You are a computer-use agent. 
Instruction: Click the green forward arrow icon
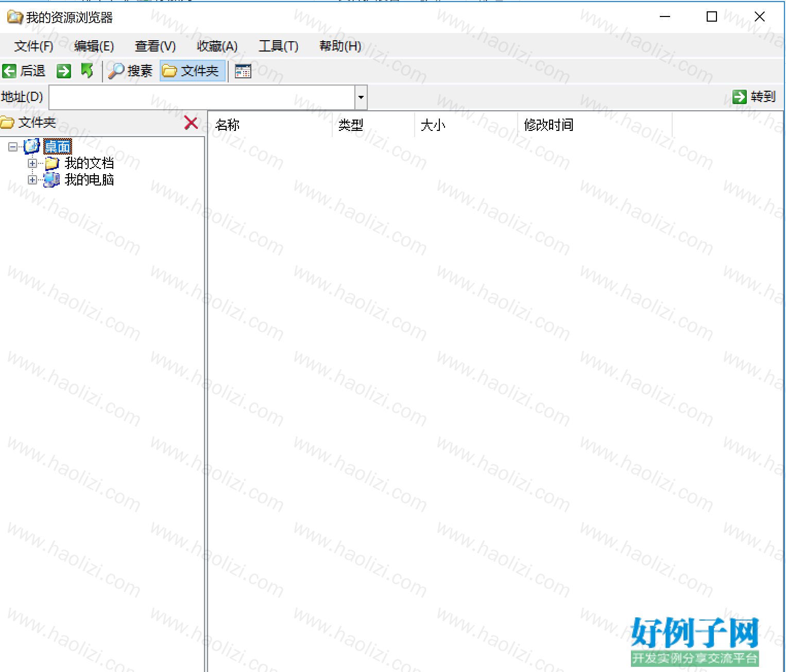(x=64, y=71)
